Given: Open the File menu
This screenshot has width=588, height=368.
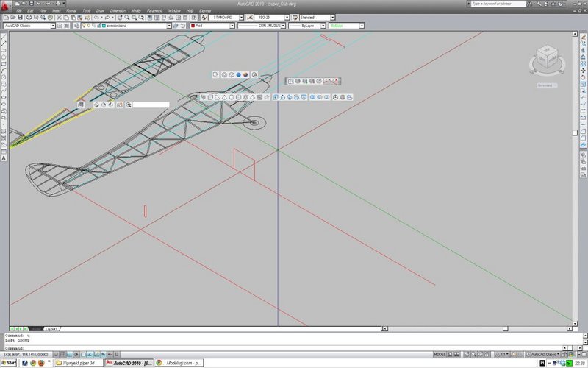Looking at the screenshot, I should click(x=19, y=10).
